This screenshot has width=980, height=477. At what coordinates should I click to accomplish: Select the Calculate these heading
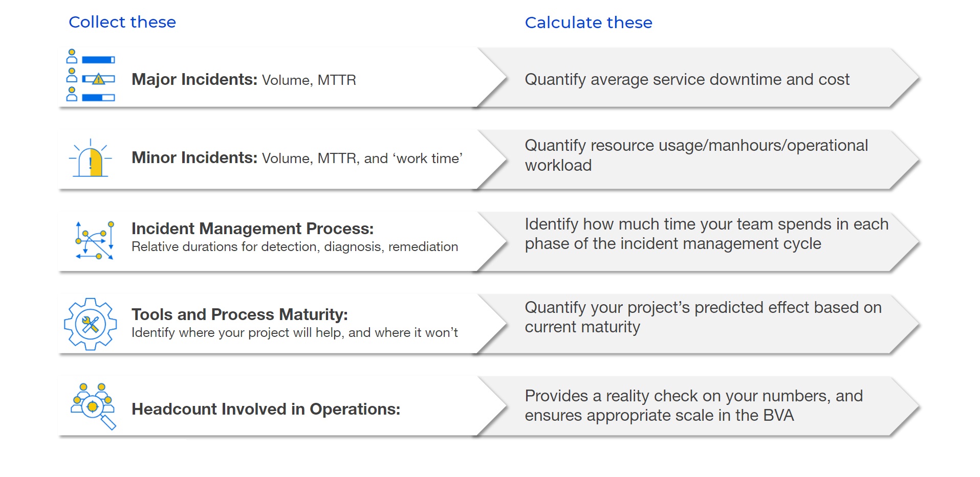(x=589, y=22)
